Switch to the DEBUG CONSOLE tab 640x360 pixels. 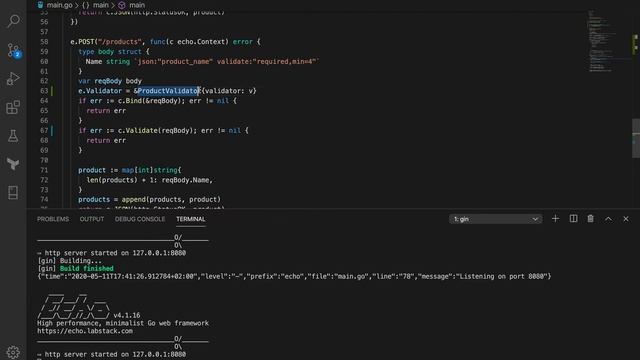(x=140, y=219)
